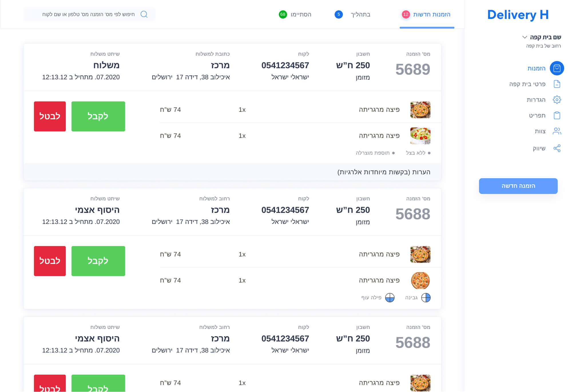Open café details document icon
Viewport: 572px width, 392px height.
pyautogui.click(x=557, y=84)
